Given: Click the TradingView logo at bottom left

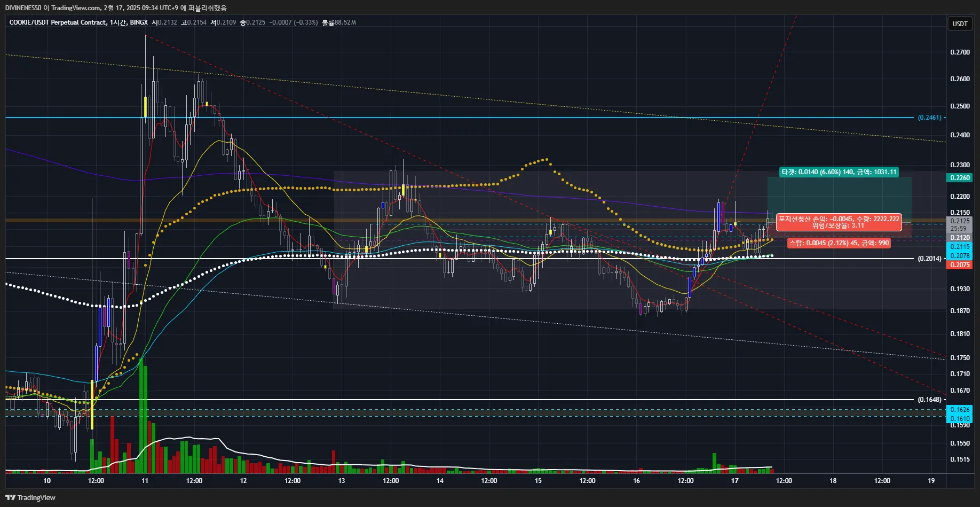Looking at the screenshot, I should (30, 497).
